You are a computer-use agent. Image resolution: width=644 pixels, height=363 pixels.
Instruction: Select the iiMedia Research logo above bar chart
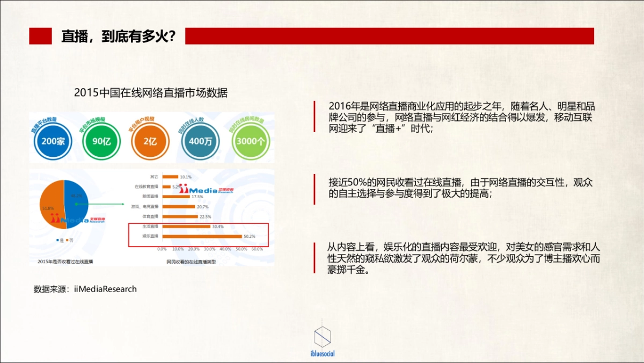[206, 190]
